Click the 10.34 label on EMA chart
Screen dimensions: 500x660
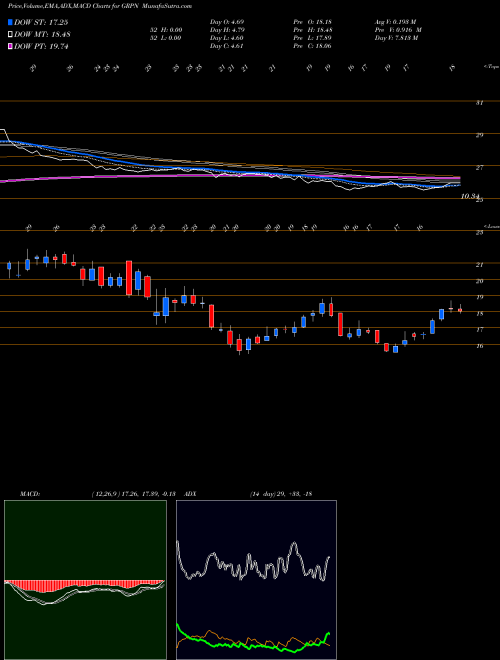[471, 196]
